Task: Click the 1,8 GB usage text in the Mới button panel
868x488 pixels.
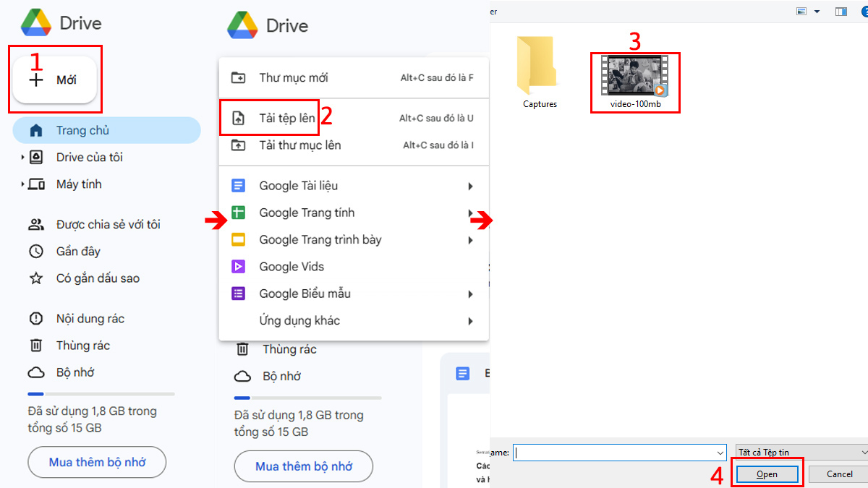Action: 92,419
